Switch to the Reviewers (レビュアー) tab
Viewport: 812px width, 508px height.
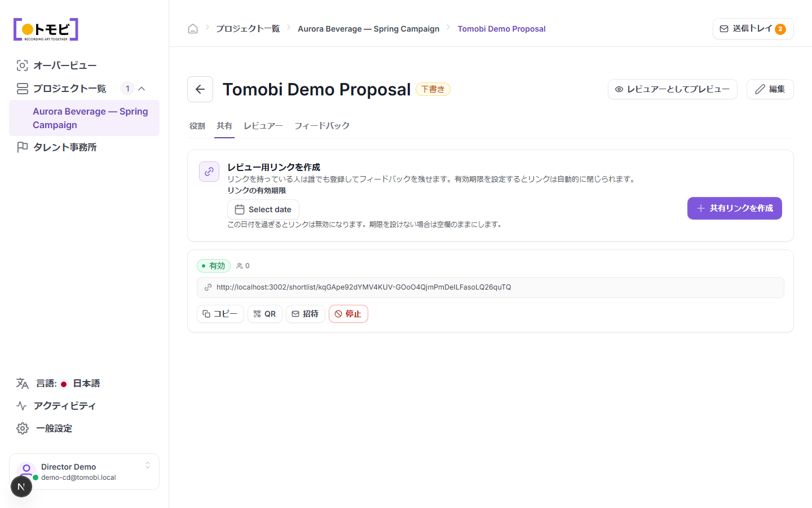point(263,126)
